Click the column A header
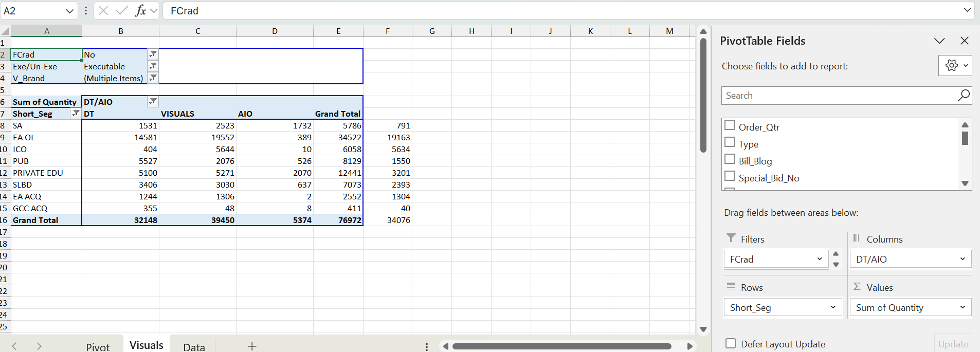The image size is (980, 352). point(47,31)
